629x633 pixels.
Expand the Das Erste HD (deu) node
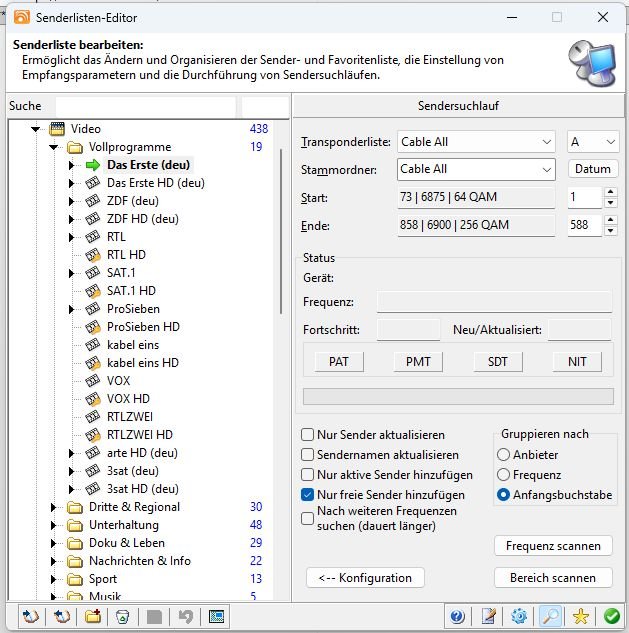[71, 183]
